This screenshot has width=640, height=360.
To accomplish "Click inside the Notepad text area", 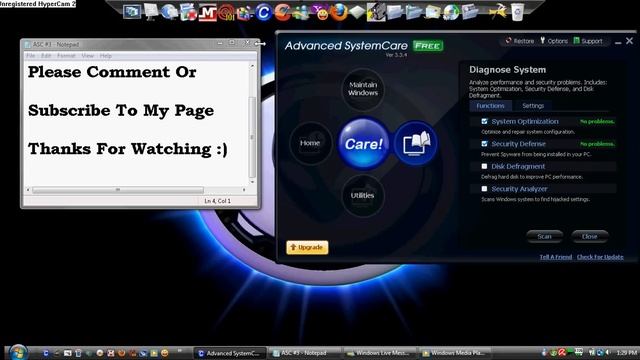I will (136, 123).
